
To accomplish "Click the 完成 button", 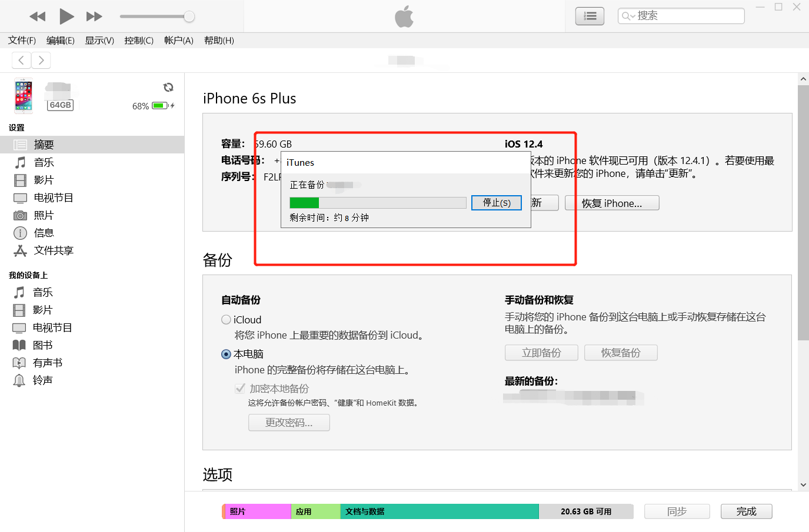I will [x=747, y=511].
